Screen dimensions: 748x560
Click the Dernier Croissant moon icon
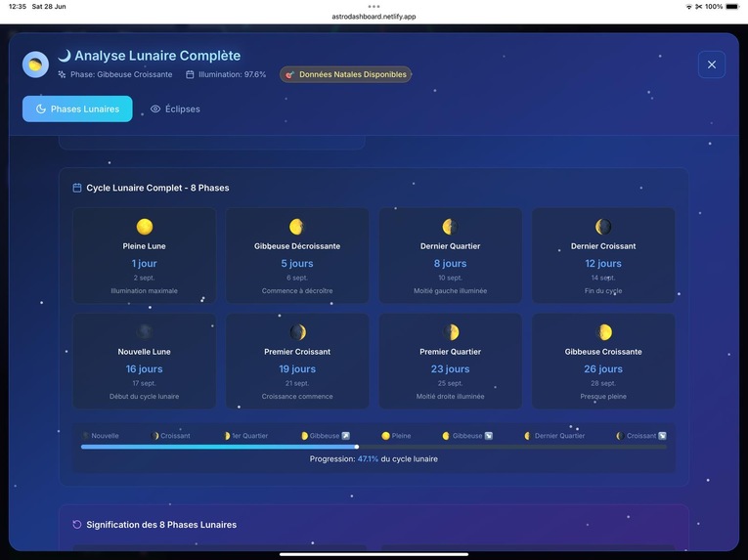(603, 227)
